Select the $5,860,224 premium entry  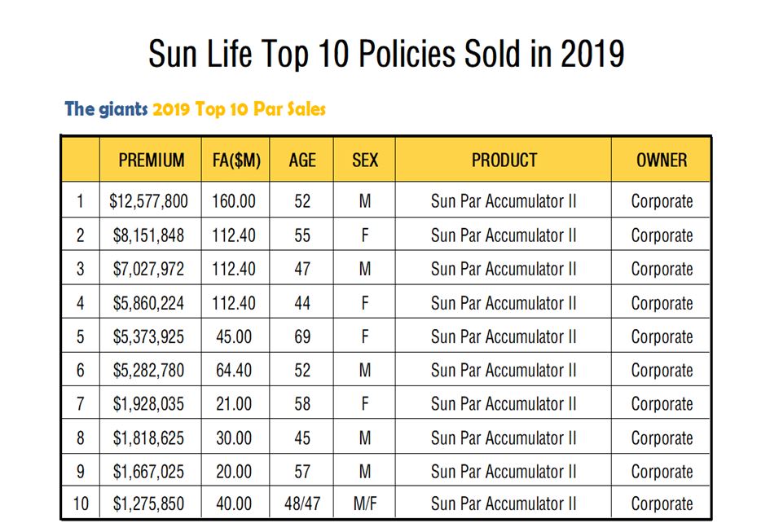[x=148, y=303]
